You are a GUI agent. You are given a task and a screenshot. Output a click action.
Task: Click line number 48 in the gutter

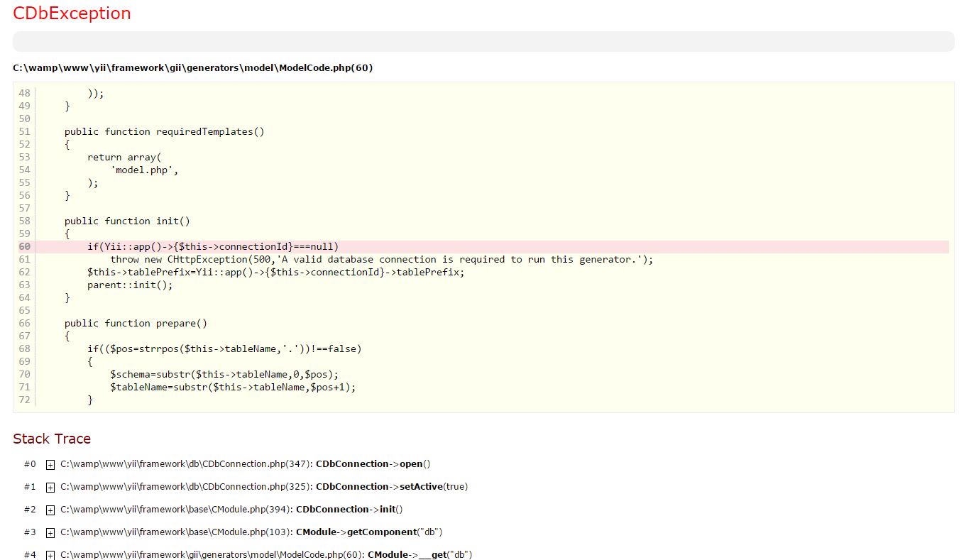[x=25, y=94]
